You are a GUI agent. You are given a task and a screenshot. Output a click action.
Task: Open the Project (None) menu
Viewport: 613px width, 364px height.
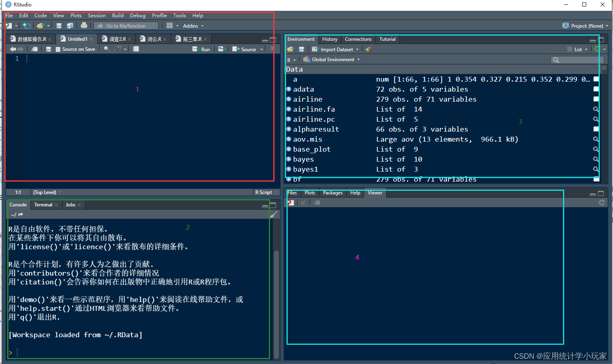pos(585,26)
